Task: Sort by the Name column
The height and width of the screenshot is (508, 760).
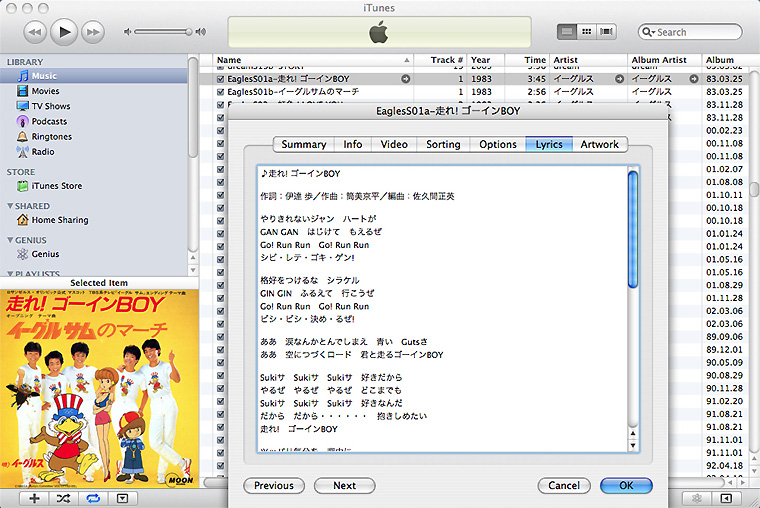Action: click(313, 60)
